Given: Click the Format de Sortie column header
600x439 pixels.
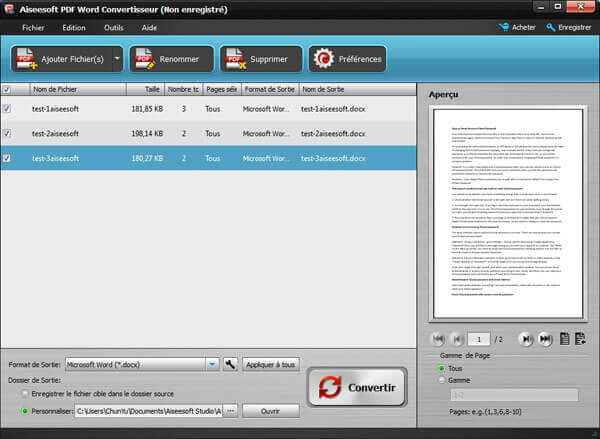Looking at the screenshot, I should click(270, 90).
